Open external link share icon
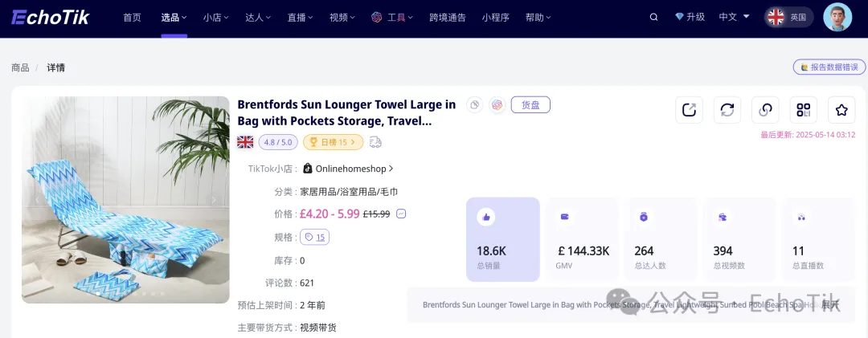 690,109
